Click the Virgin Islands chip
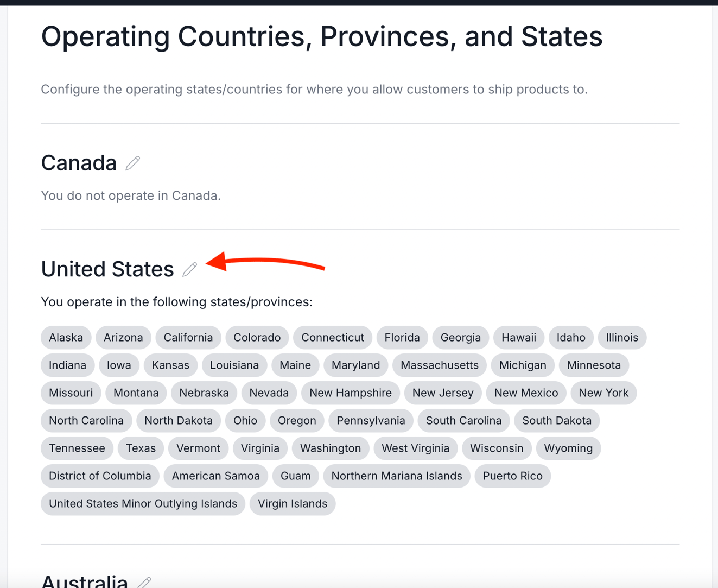The image size is (718, 588). point(292,503)
